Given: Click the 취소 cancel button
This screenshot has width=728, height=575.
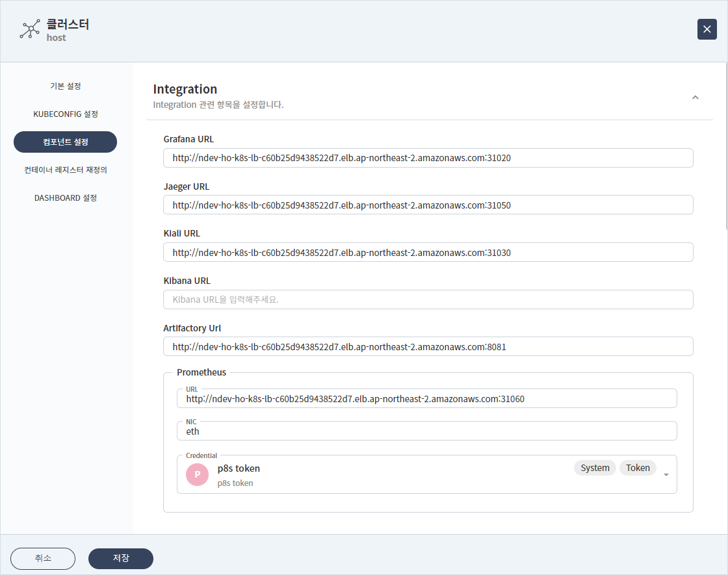Looking at the screenshot, I should coord(43,558).
